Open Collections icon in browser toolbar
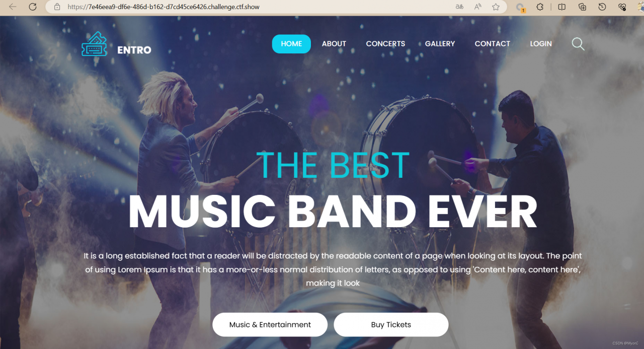Viewport: 644px width, 349px height. (582, 7)
